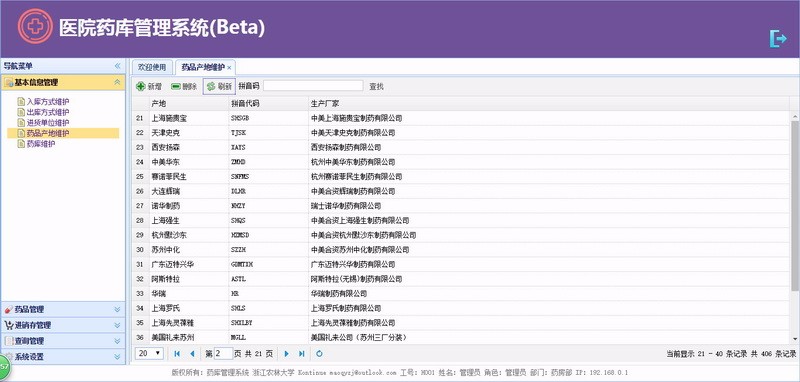This screenshot has width=800, height=382.
Task: Click the 新增 add button
Action: (149, 87)
